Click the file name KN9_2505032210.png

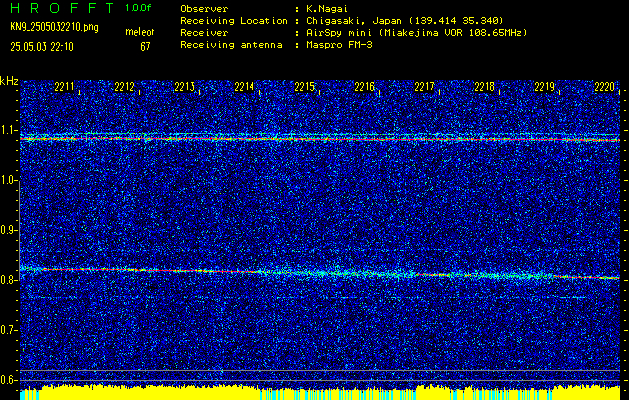point(54,27)
